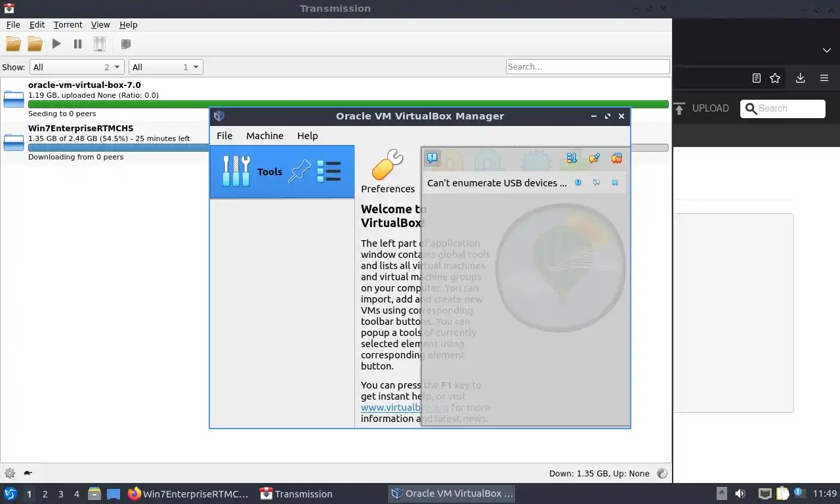Open the file manager taskbar icon
Screen dimensions: 840x504
coord(94,493)
